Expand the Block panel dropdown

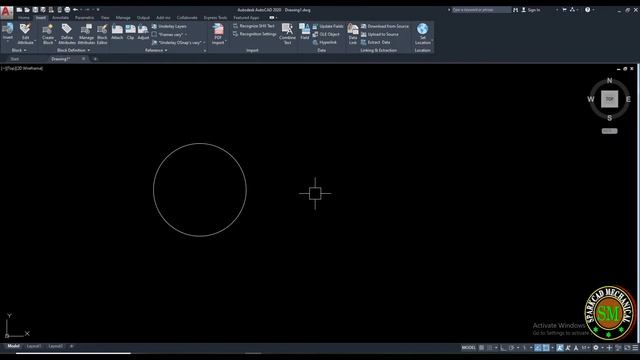(x=19, y=50)
